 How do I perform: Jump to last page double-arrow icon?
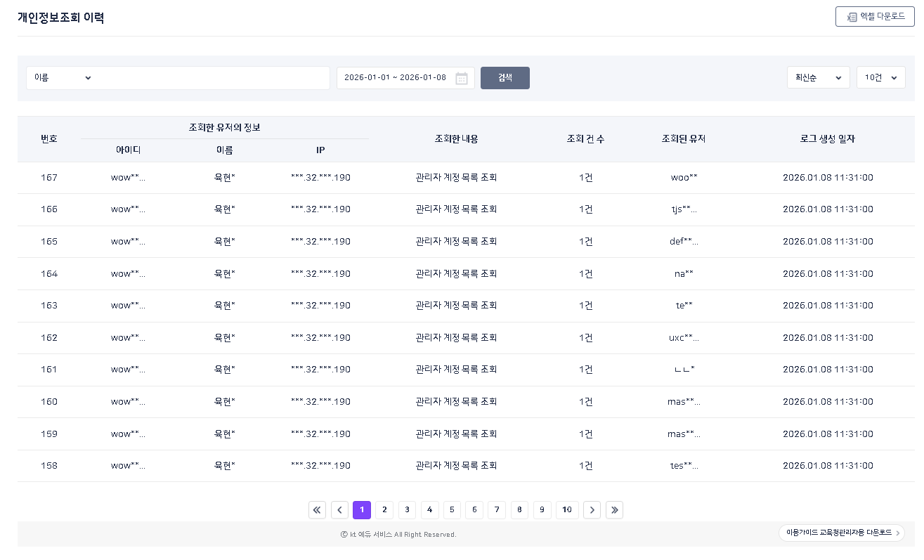click(614, 510)
